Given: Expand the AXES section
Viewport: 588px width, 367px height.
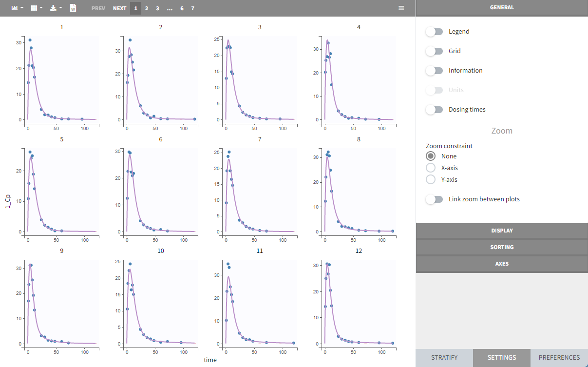Looking at the screenshot, I should click(x=502, y=264).
